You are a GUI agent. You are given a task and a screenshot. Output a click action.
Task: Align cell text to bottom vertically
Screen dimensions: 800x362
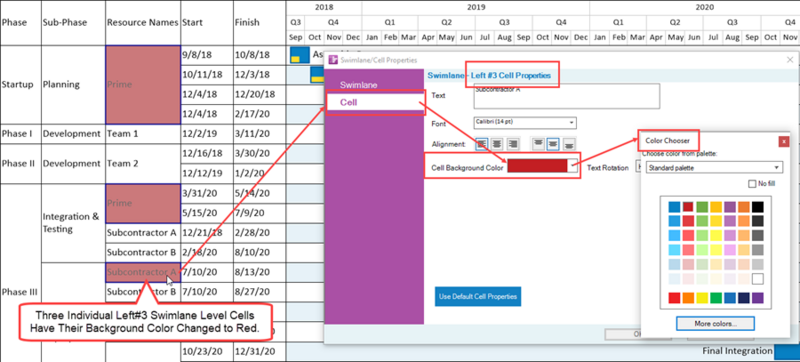point(568,144)
